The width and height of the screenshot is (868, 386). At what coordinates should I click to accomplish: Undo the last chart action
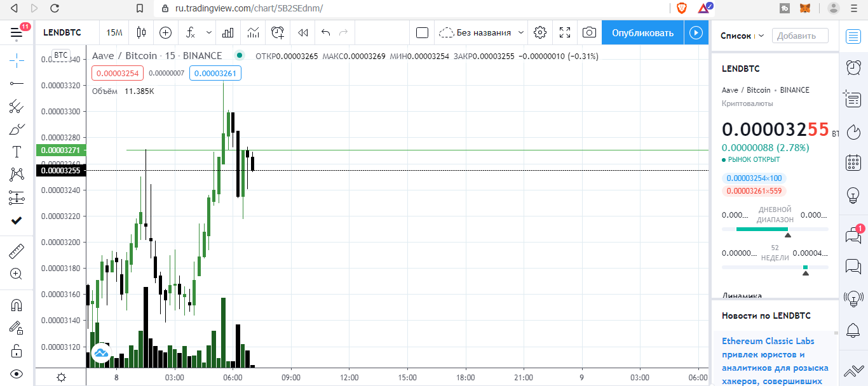point(326,32)
